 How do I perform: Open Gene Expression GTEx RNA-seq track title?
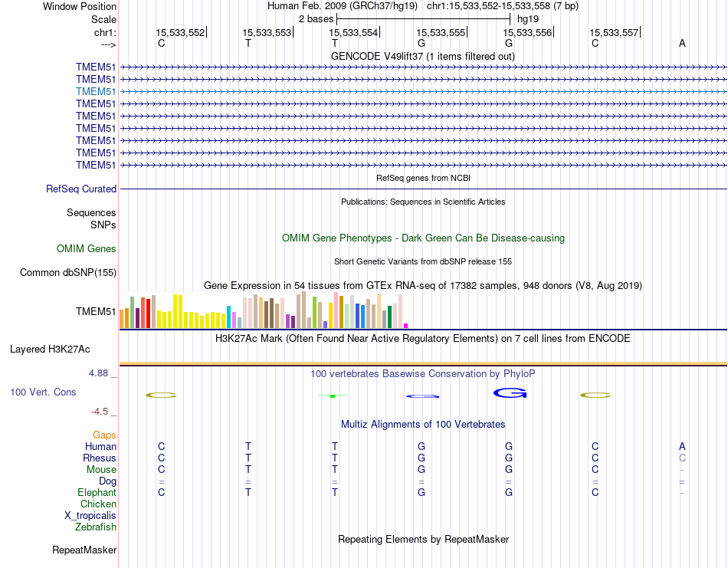tap(423, 285)
